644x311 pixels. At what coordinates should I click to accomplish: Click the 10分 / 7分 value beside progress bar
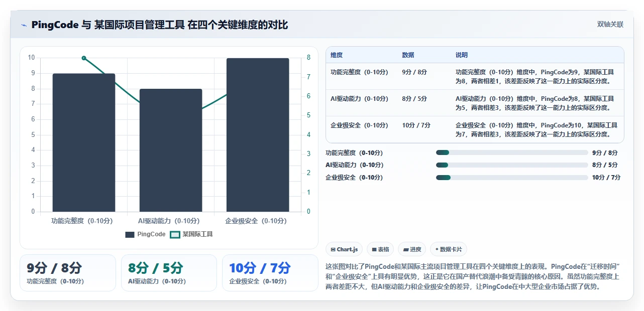[x=606, y=178]
